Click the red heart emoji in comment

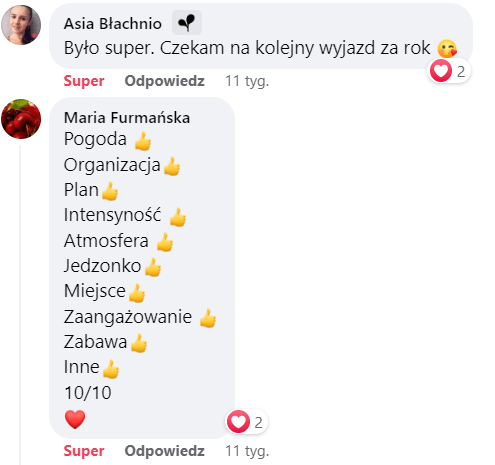click(x=75, y=419)
